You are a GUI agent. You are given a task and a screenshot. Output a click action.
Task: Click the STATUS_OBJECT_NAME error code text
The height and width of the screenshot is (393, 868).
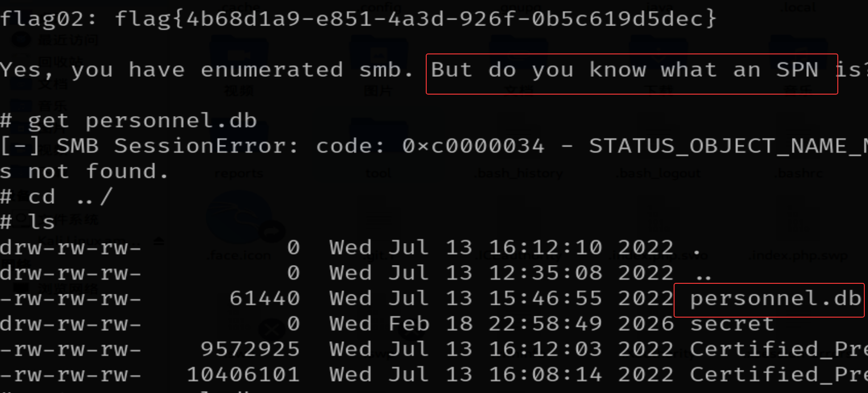[x=727, y=147]
